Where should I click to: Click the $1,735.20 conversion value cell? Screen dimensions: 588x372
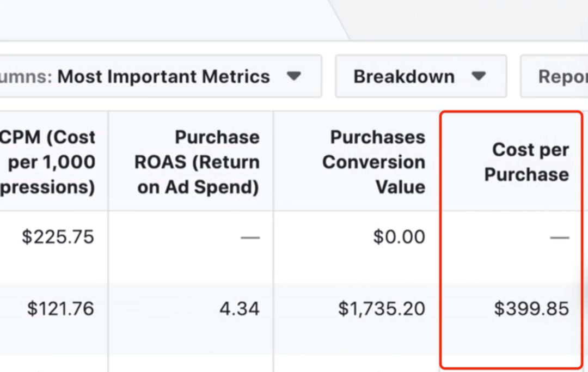coord(381,309)
